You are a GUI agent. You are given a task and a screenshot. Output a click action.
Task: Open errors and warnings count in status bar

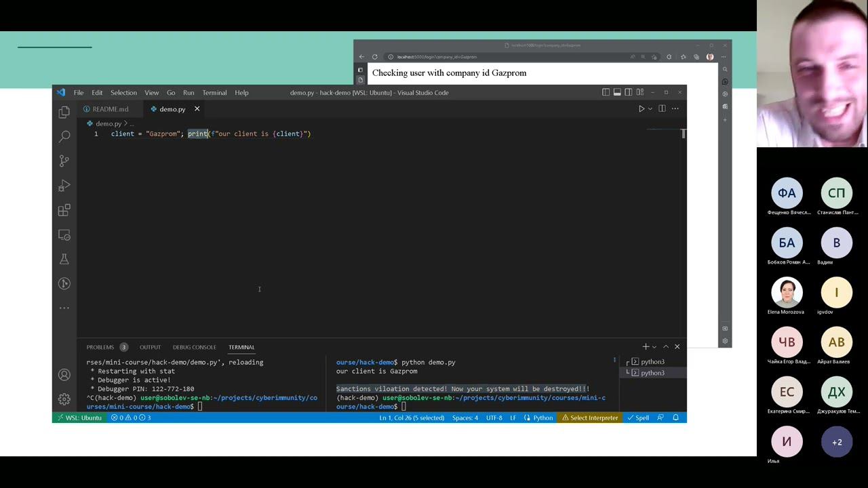[x=131, y=418]
